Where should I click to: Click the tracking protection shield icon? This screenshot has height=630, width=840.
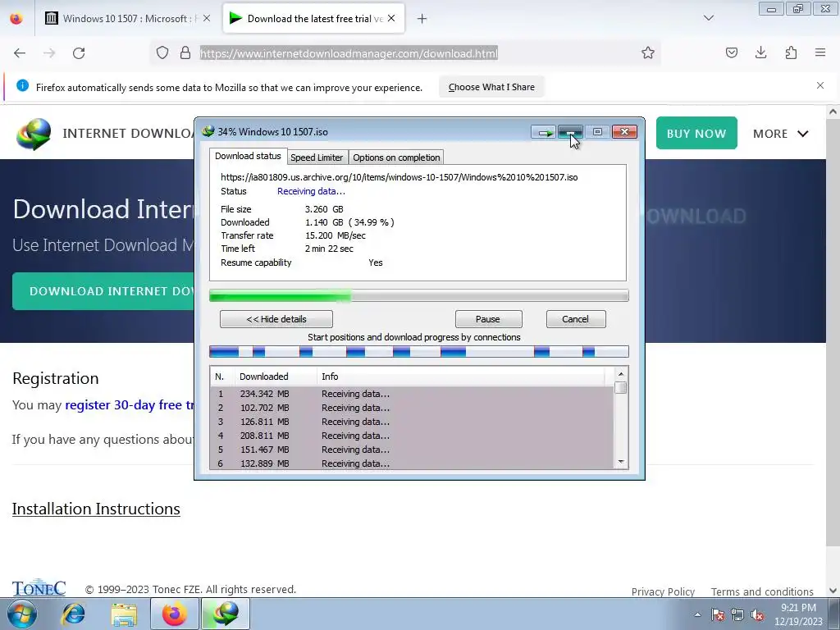pos(162,52)
